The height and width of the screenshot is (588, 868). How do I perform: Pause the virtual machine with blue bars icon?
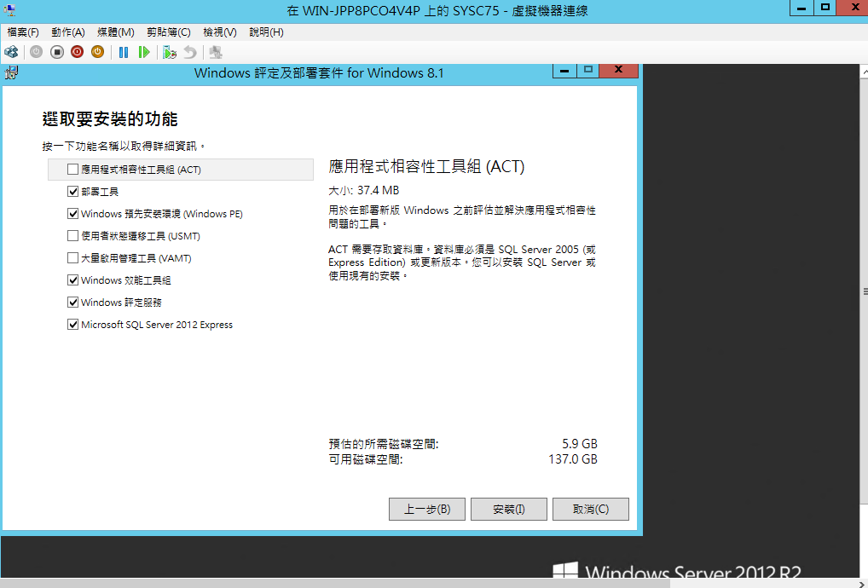click(x=124, y=52)
